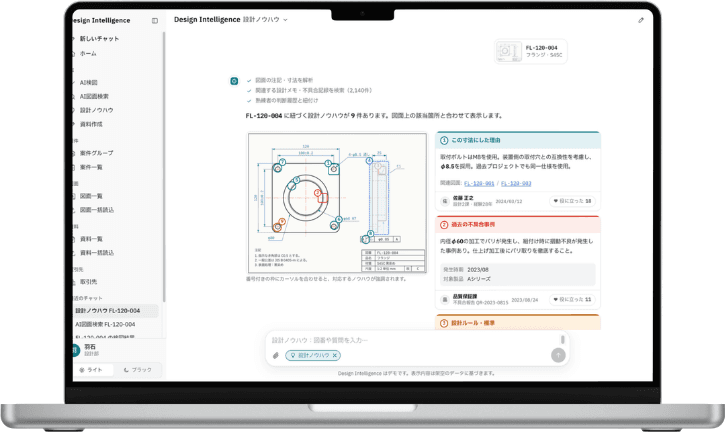Collapse the sidebar with the panel icon
This screenshot has height=432, width=726.
tap(155, 20)
